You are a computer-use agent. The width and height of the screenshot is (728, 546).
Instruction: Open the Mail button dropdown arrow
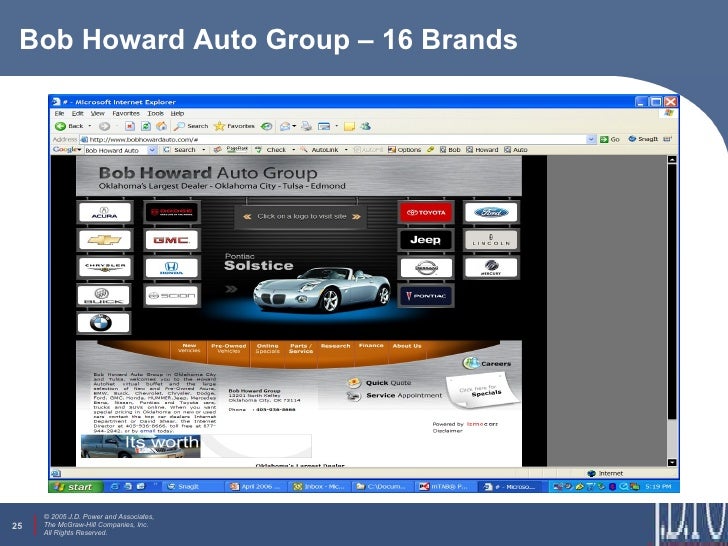click(294, 126)
